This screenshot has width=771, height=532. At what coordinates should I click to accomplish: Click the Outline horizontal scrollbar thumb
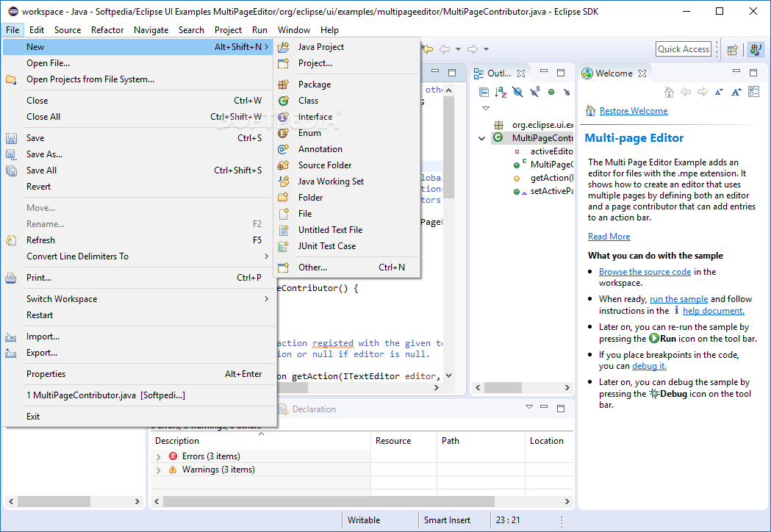503,387
